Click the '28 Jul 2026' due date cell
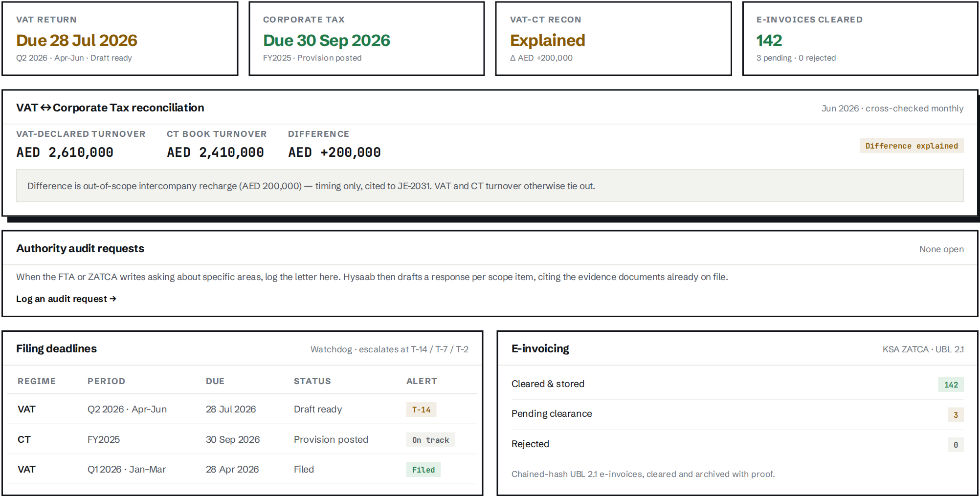This screenshot has height=497, width=980. pos(231,409)
